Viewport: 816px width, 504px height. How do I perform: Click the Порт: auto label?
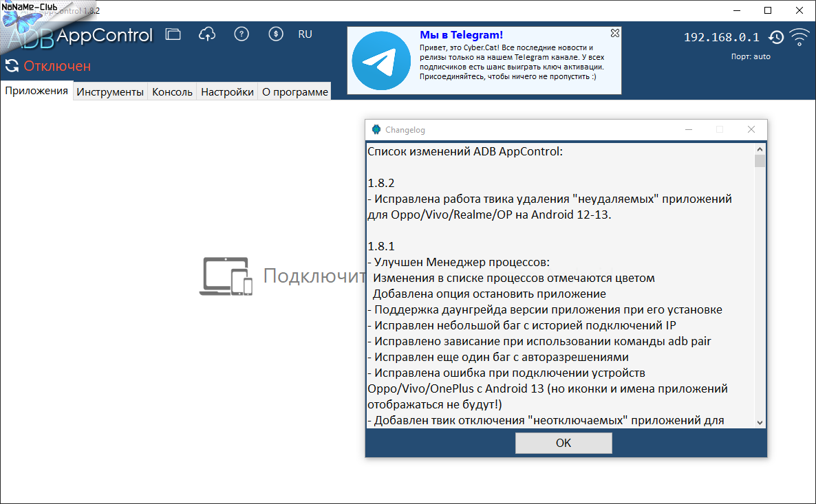pyautogui.click(x=751, y=56)
